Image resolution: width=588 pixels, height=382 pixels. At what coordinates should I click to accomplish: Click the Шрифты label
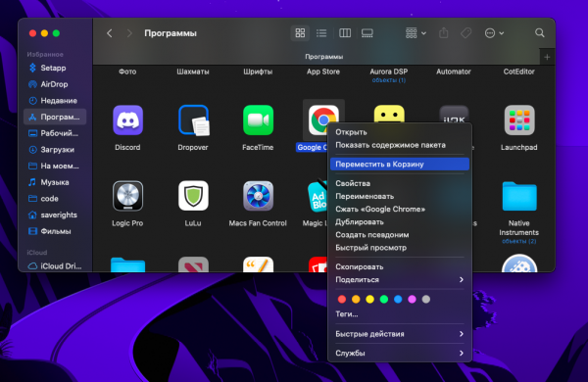click(258, 72)
